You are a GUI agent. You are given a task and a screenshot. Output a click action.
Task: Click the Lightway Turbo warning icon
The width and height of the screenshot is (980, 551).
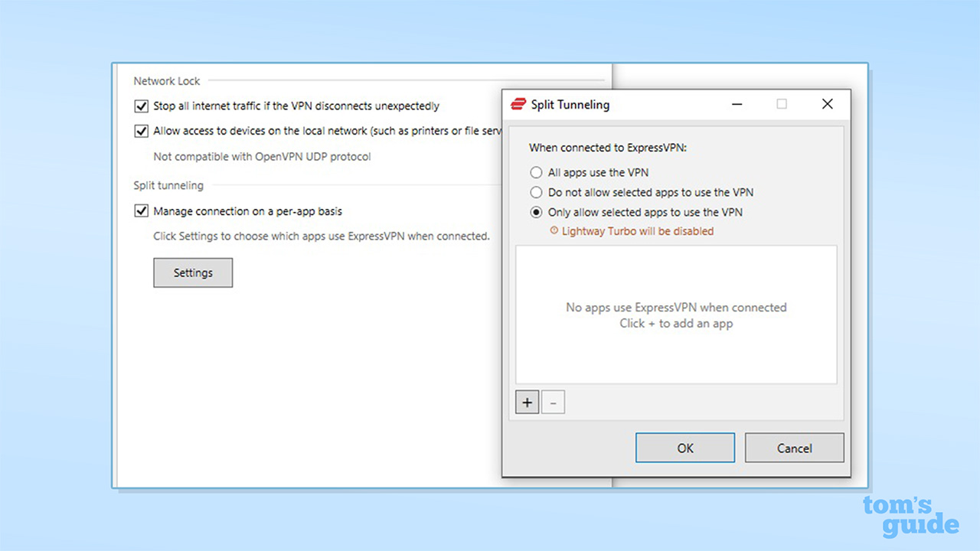click(554, 231)
